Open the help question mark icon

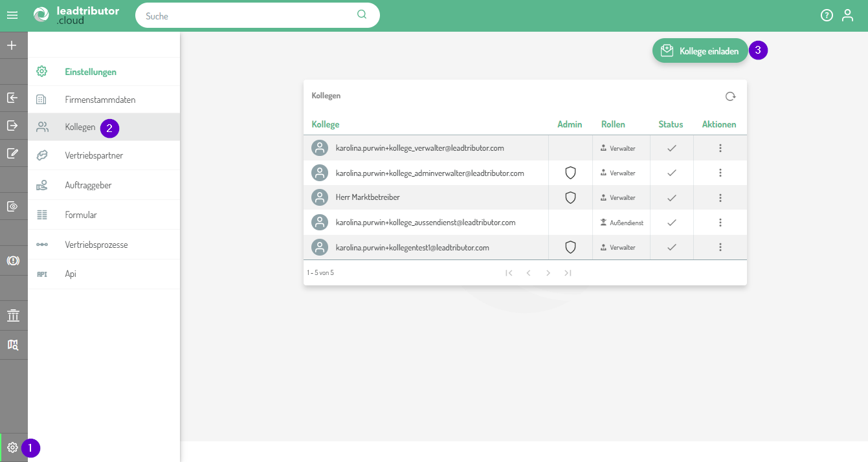pos(827,16)
